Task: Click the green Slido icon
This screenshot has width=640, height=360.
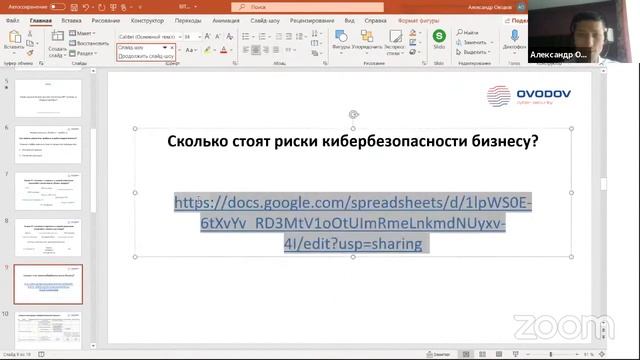Action: click(x=439, y=36)
